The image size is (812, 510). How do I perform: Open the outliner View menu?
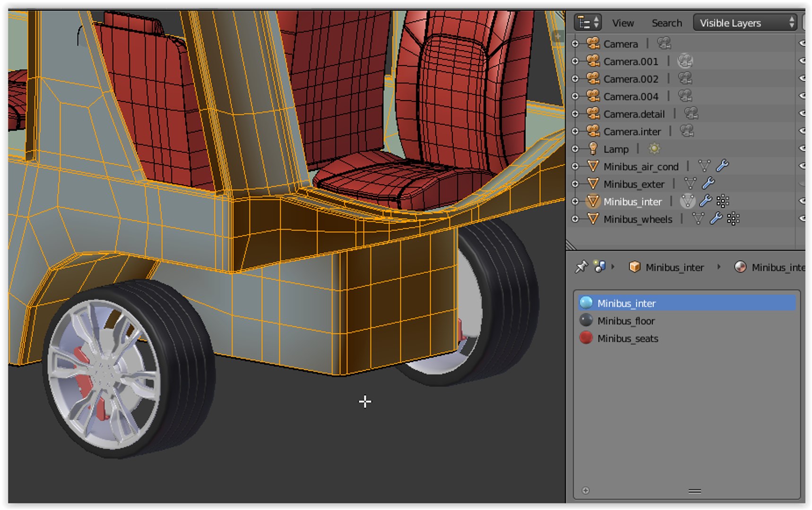coord(623,23)
